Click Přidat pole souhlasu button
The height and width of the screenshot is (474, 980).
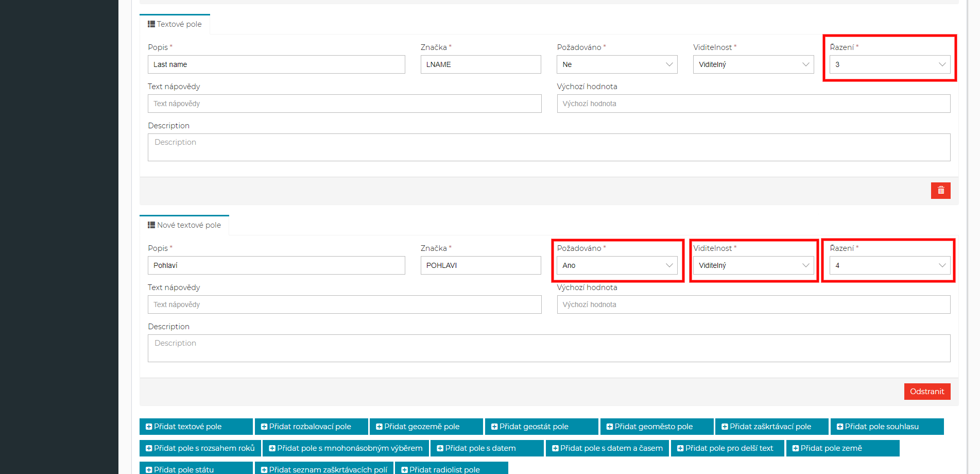point(887,427)
